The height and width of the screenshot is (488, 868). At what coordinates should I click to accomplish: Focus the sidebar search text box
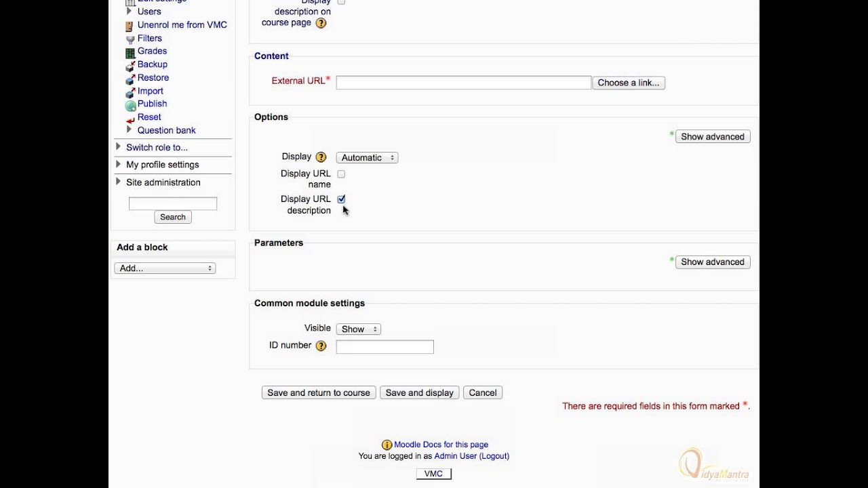point(173,203)
